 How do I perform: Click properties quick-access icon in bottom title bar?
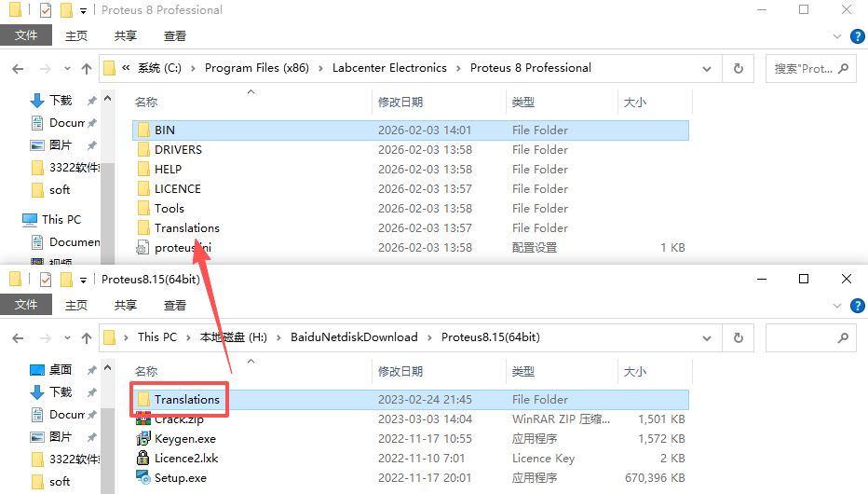coord(46,280)
